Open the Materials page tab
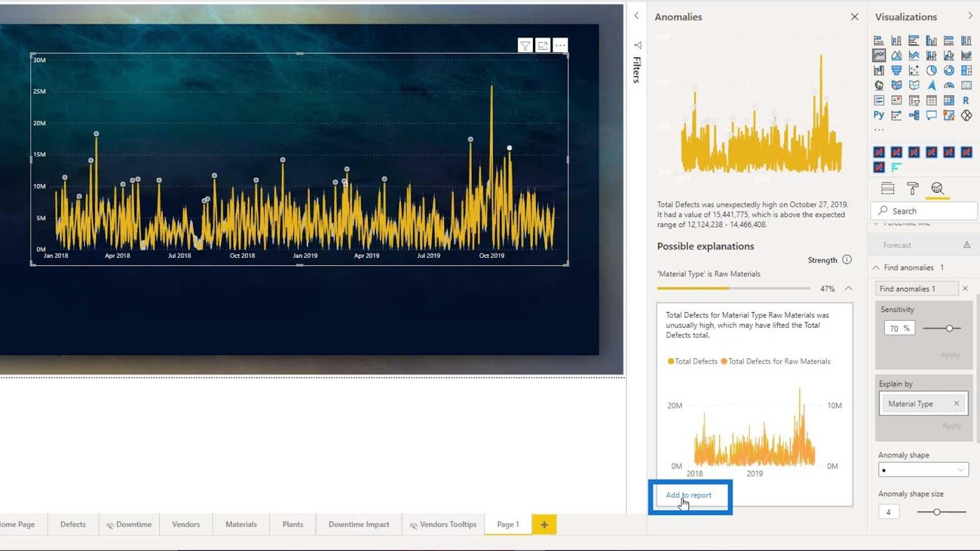This screenshot has height=551, width=980. pyautogui.click(x=241, y=524)
